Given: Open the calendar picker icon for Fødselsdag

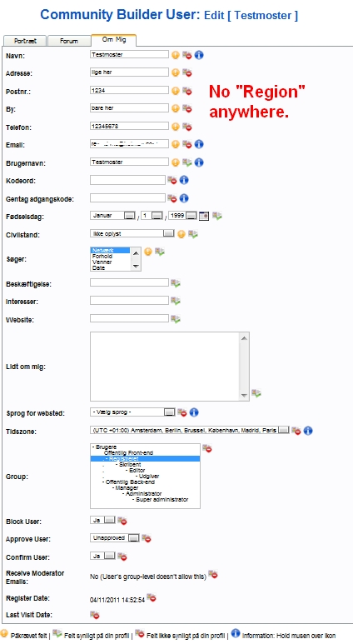Looking at the screenshot, I should coord(204,216).
